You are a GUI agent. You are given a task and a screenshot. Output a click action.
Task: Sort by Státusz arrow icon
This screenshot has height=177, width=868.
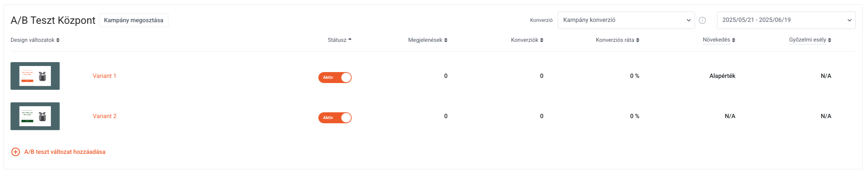tap(350, 40)
